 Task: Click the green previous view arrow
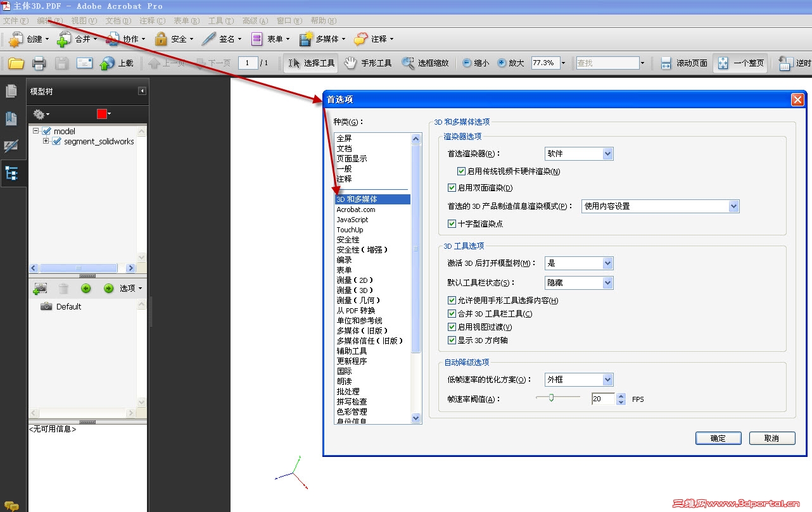pyautogui.click(x=86, y=289)
